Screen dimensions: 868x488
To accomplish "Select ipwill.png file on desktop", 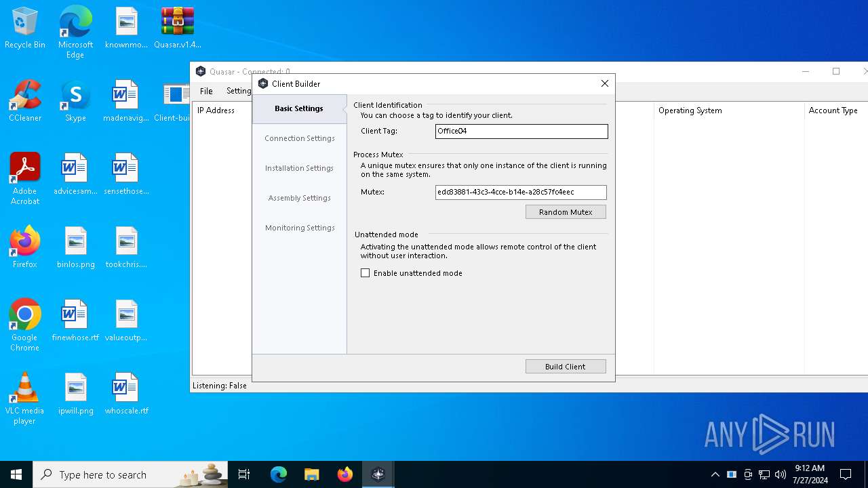I will coord(75,394).
